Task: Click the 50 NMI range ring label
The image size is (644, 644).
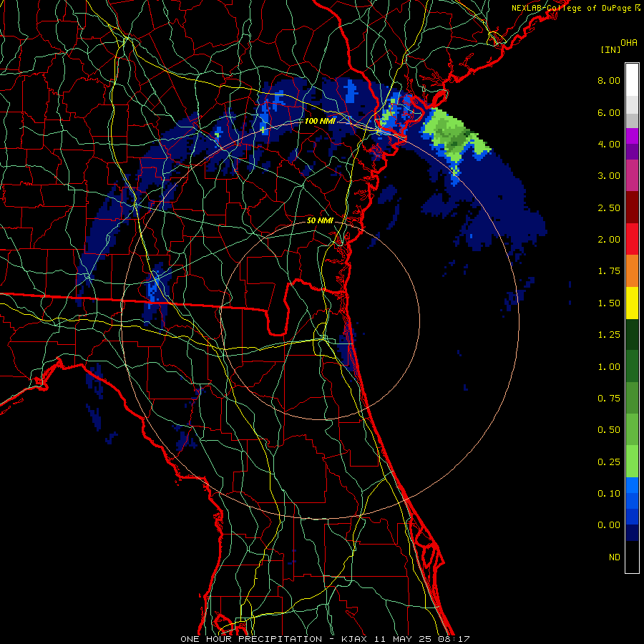Action: [320, 220]
